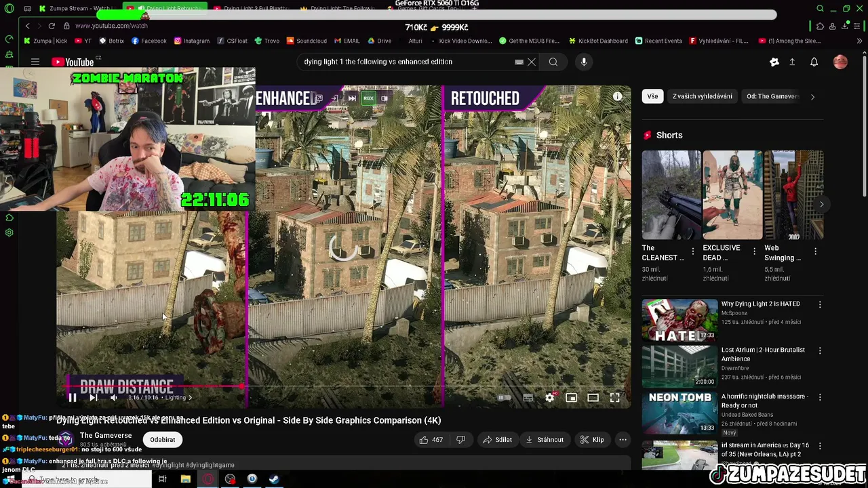Open the YouTube create icon in the header

[774, 62]
